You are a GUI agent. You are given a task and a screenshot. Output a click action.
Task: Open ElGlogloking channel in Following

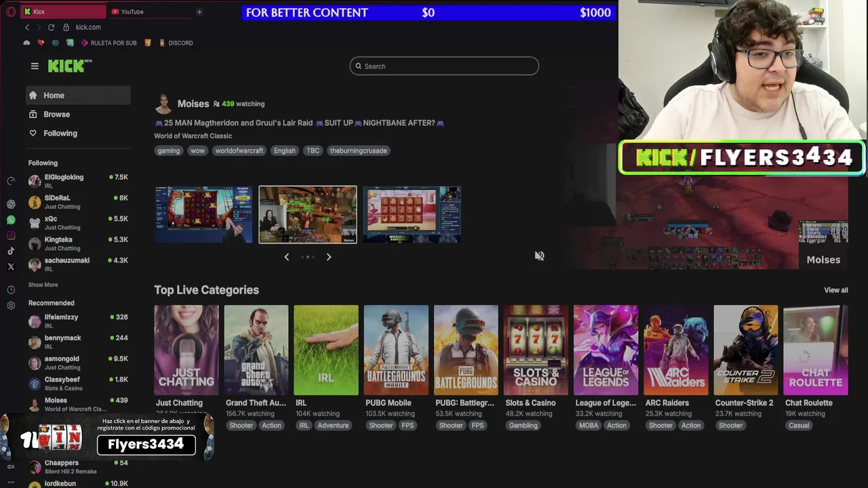pyautogui.click(x=78, y=180)
